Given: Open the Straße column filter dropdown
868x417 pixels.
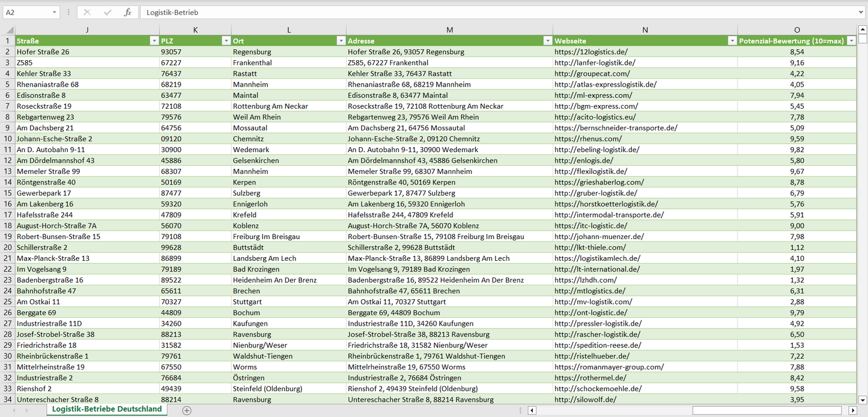Looking at the screenshot, I should click(x=154, y=41).
